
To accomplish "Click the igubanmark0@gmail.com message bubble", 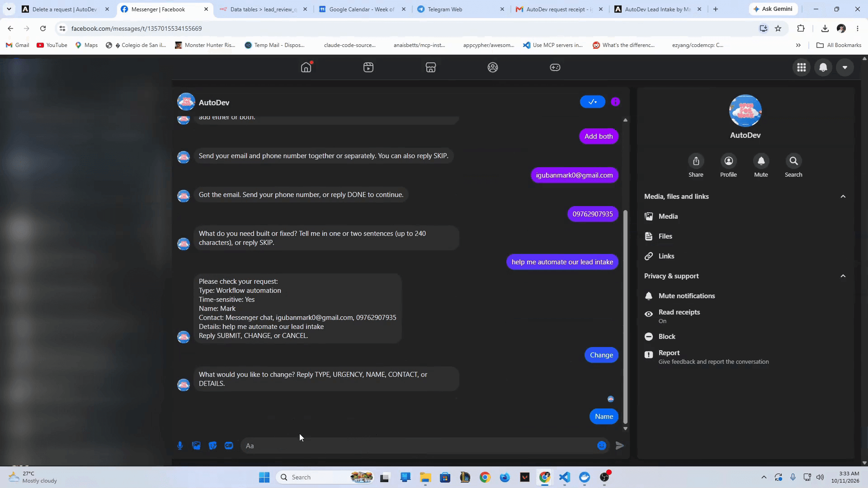I will 574,175.
